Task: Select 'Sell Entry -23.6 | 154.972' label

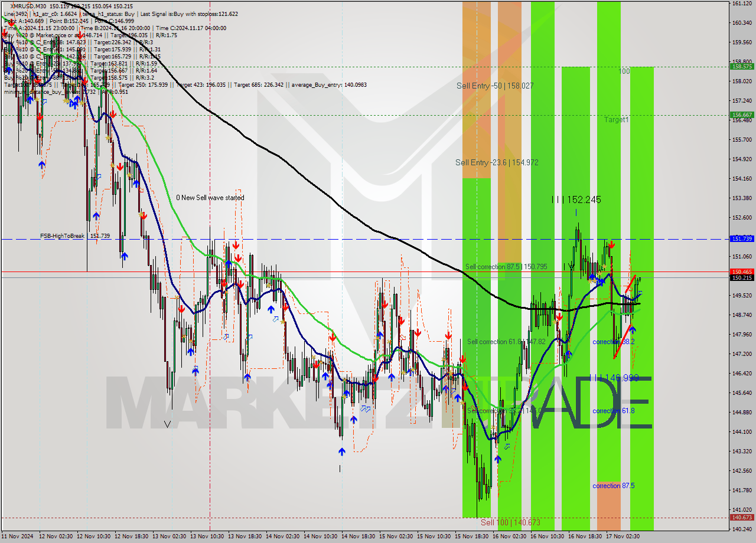Action: [497, 162]
